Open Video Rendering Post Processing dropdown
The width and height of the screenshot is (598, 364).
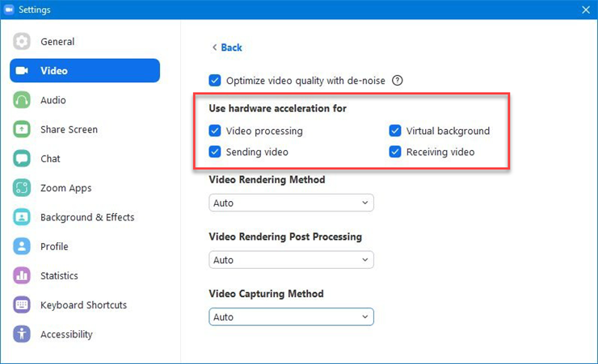291,260
